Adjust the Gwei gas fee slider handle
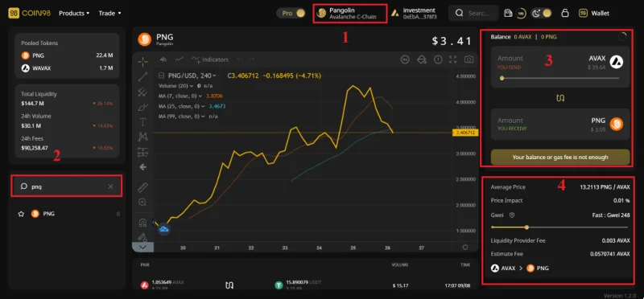 [x=526, y=227]
